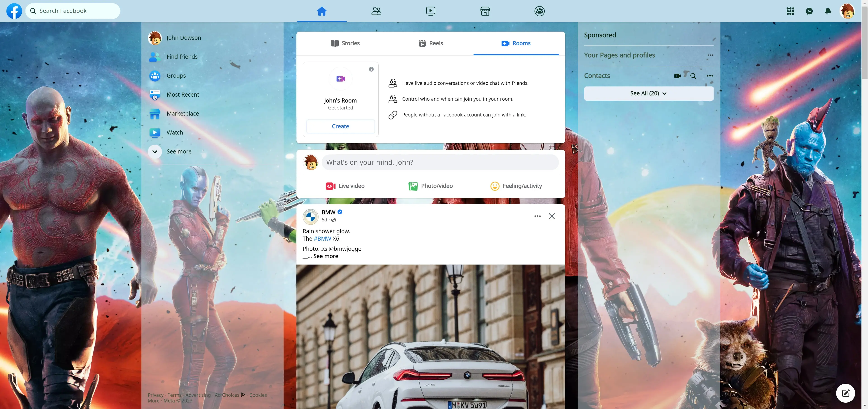Open the Friends icon in top bar

[x=376, y=11]
